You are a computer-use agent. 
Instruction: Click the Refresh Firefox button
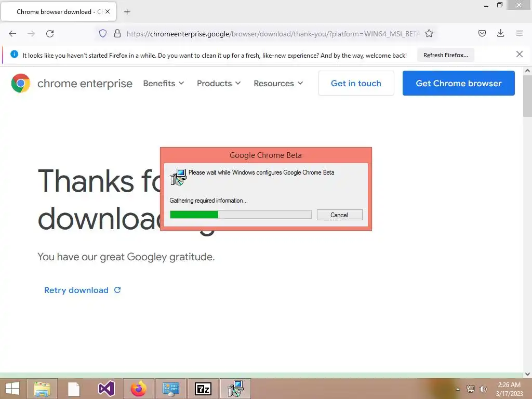(x=445, y=55)
